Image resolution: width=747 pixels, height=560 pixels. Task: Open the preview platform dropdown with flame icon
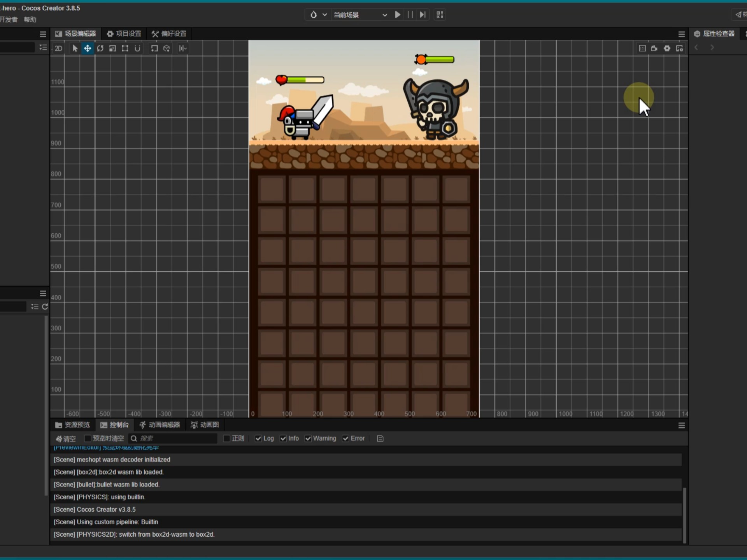pos(318,15)
